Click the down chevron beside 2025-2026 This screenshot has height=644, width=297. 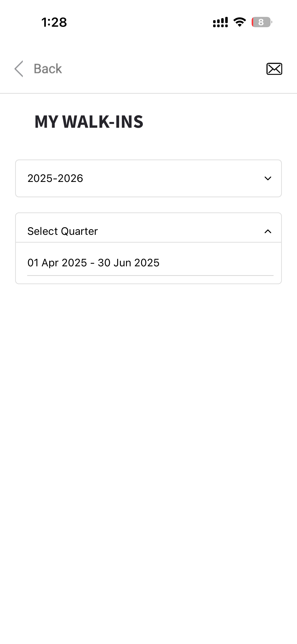click(x=268, y=178)
